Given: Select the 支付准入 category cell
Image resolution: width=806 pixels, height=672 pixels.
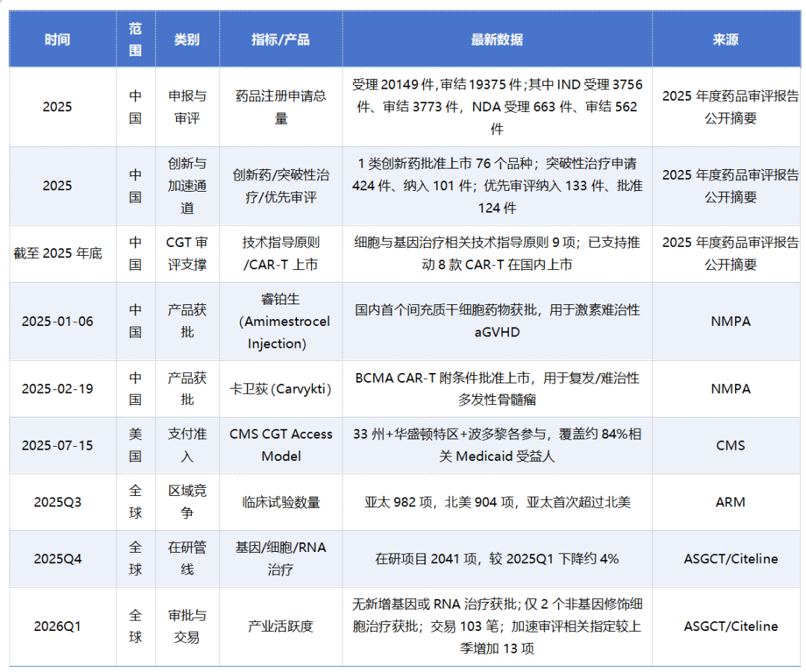Looking at the screenshot, I should pyautogui.click(x=187, y=445).
